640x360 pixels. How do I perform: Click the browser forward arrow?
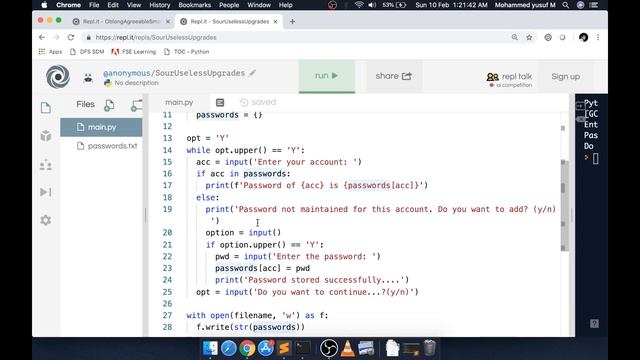tap(56, 37)
